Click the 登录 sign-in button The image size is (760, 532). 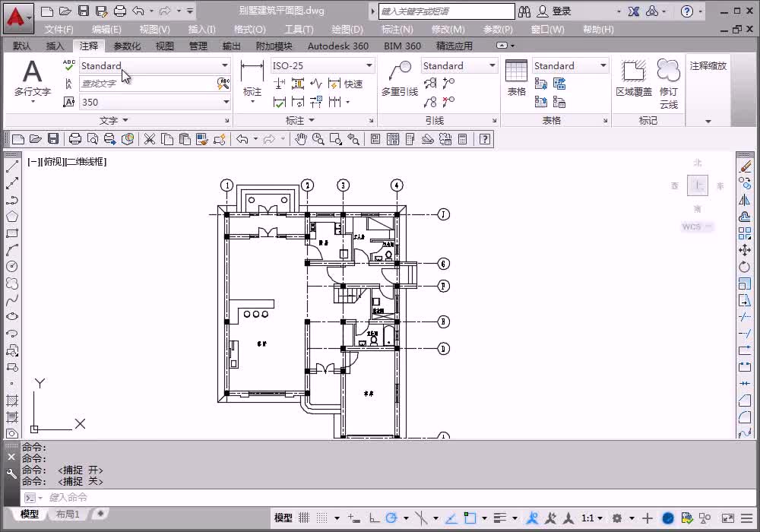coord(561,11)
